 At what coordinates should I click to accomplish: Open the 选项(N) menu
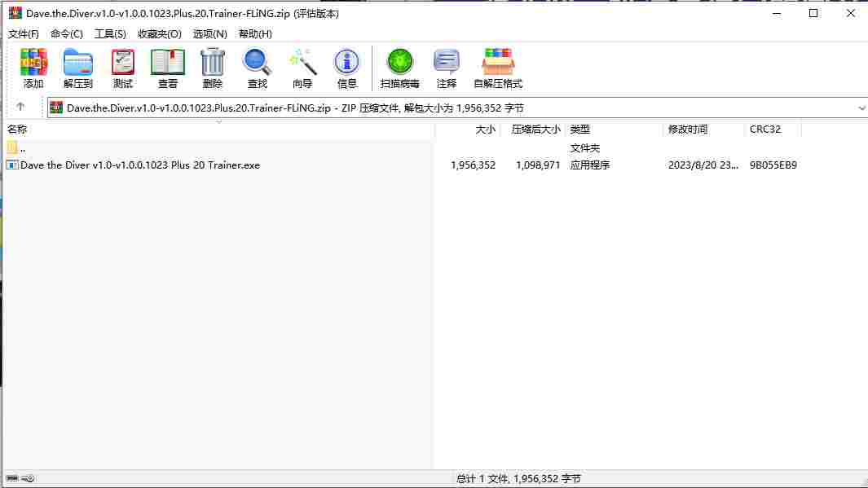coord(209,33)
